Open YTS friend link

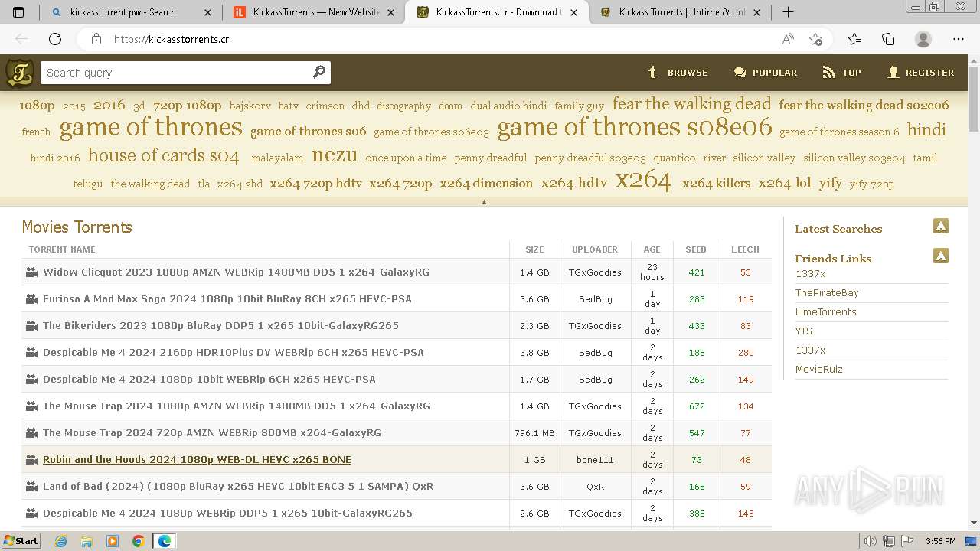803,331
